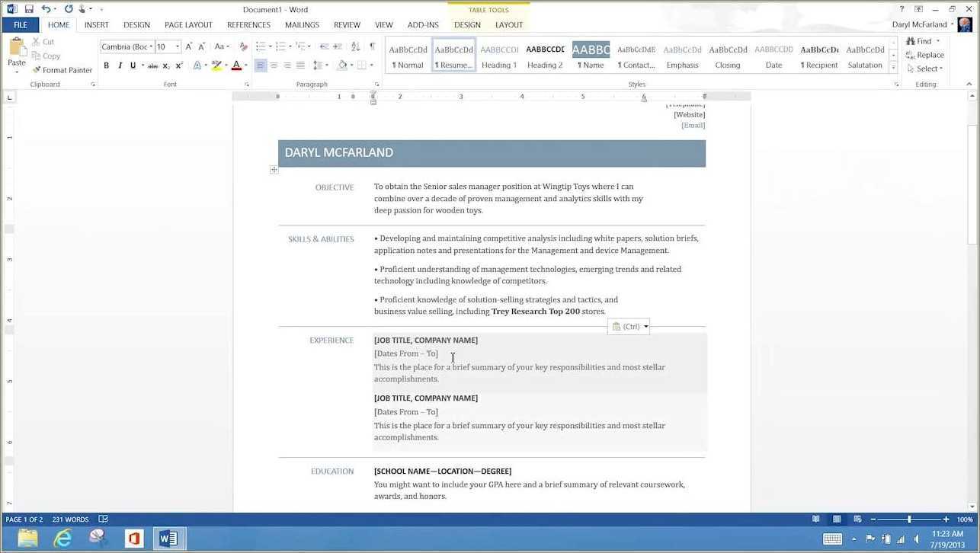This screenshot has width=980, height=553.
Task: Click the subscript icon
Action: 165,66
